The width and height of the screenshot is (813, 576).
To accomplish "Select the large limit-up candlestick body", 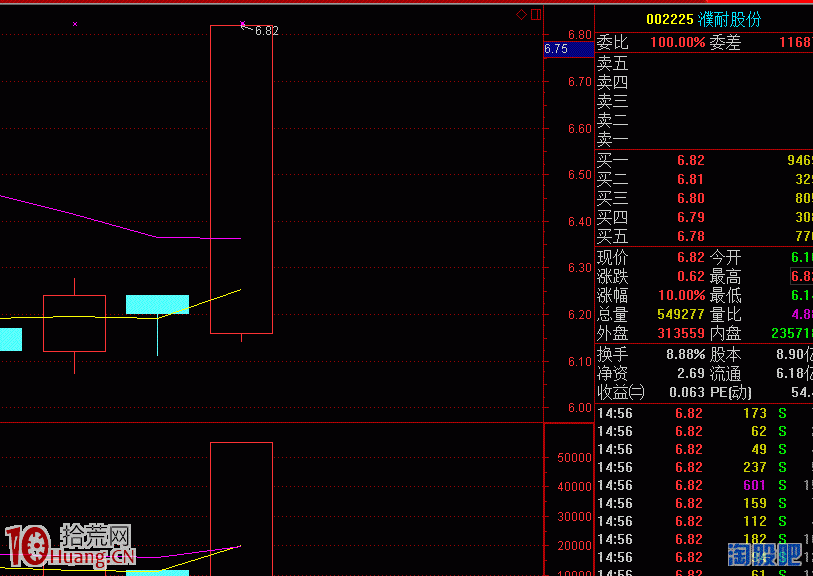I will point(241,180).
